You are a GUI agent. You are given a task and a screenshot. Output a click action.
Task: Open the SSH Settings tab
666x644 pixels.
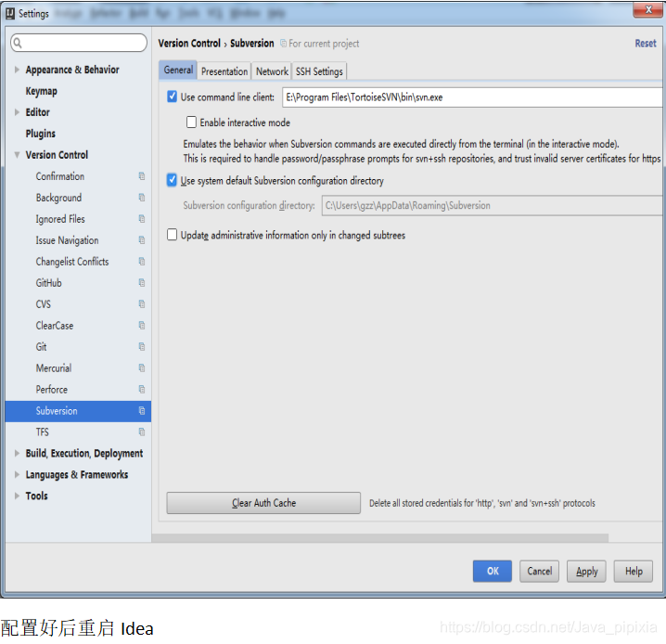click(319, 71)
